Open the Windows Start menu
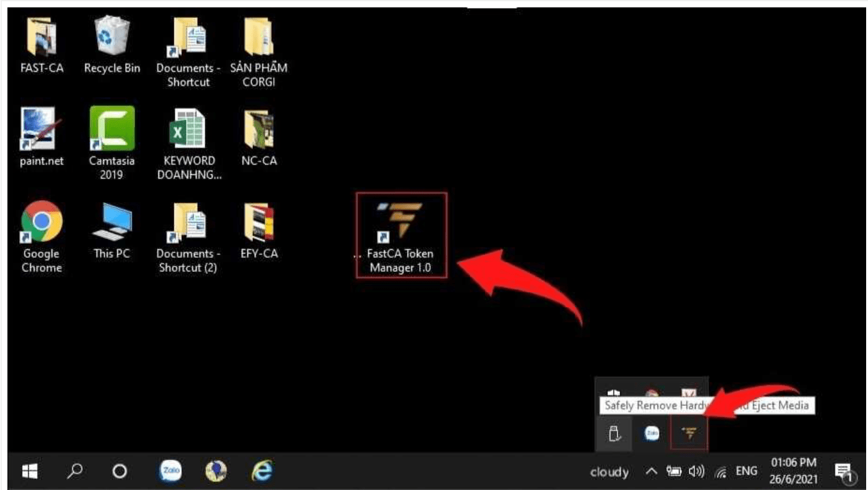 tap(29, 471)
